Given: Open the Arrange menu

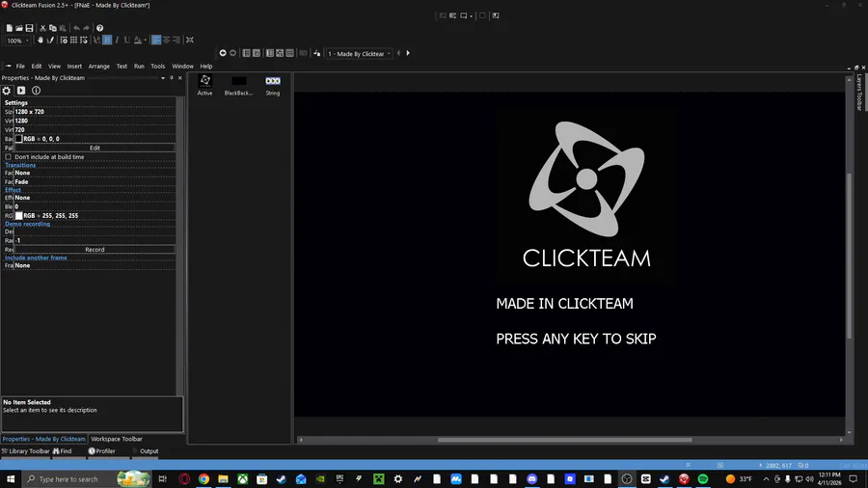Looking at the screenshot, I should coord(99,66).
